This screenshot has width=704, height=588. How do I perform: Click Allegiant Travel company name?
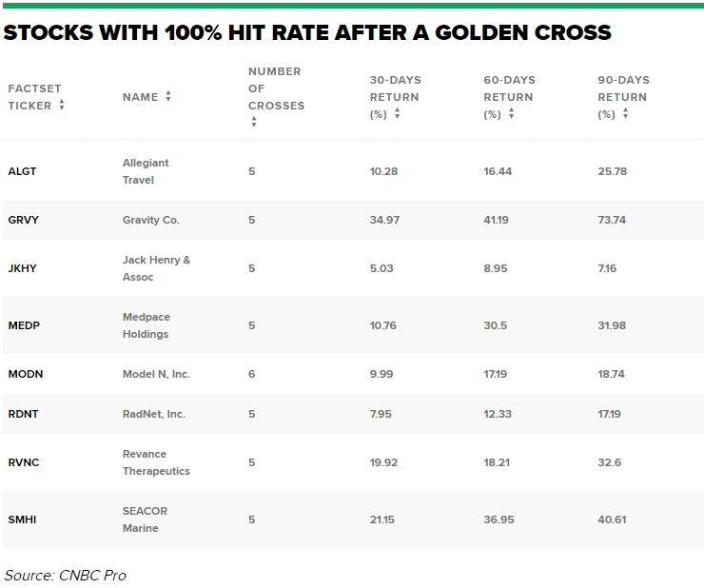point(146,171)
